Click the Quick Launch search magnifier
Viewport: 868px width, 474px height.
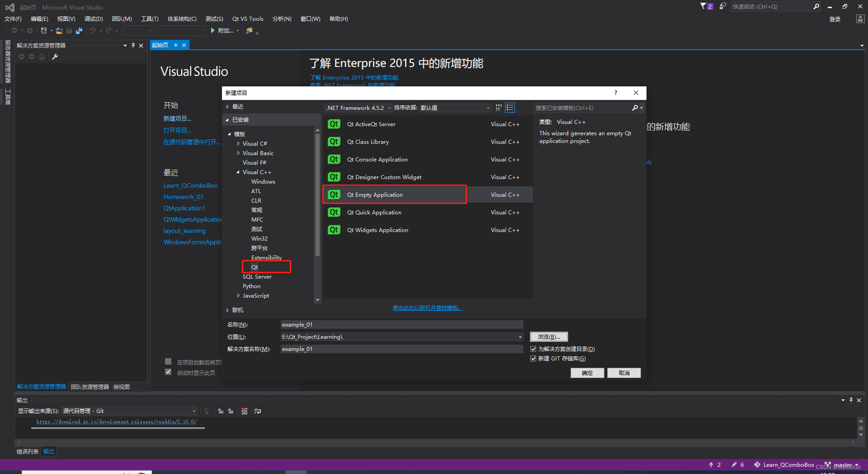coord(816,6)
